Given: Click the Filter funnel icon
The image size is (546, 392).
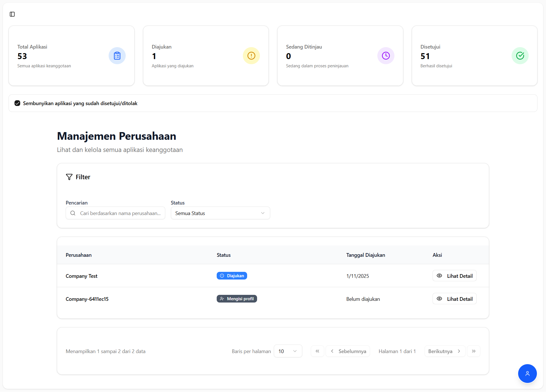Looking at the screenshot, I should [x=69, y=177].
